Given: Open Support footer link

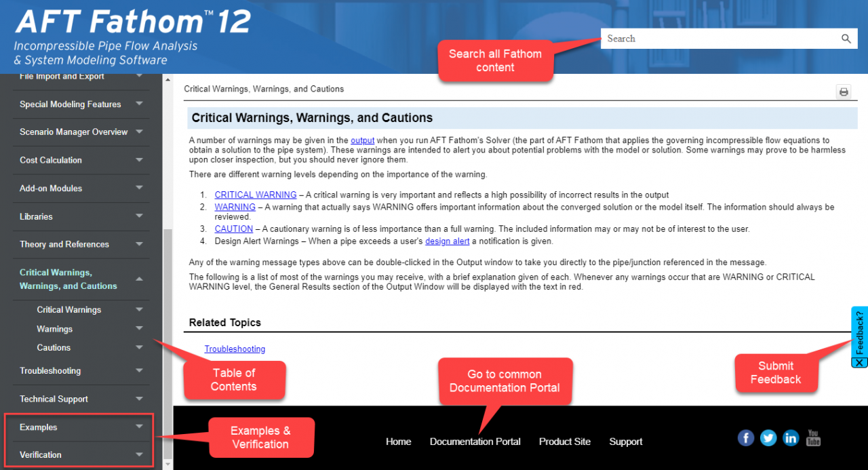Looking at the screenshot, I should point(626,442).
